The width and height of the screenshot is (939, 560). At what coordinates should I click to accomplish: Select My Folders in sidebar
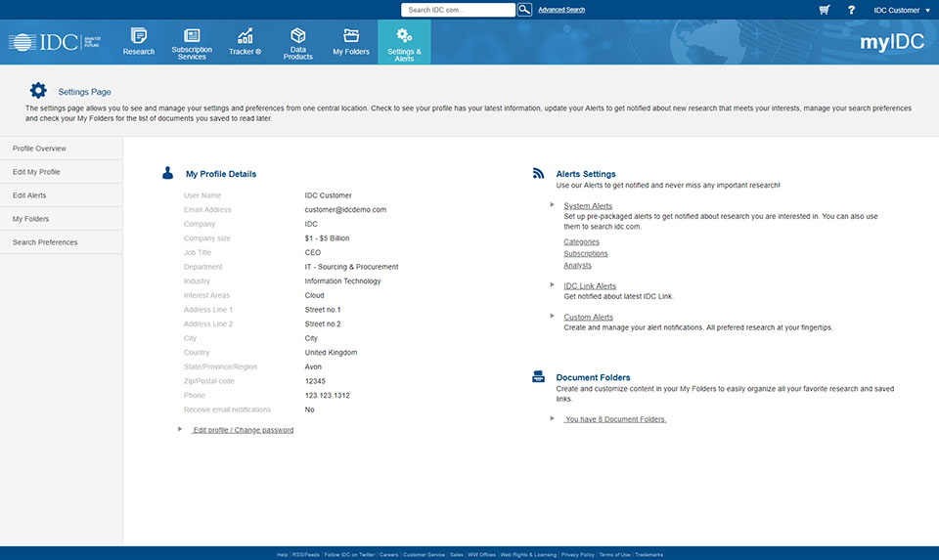pyautogui.click(x=61, y=218)
